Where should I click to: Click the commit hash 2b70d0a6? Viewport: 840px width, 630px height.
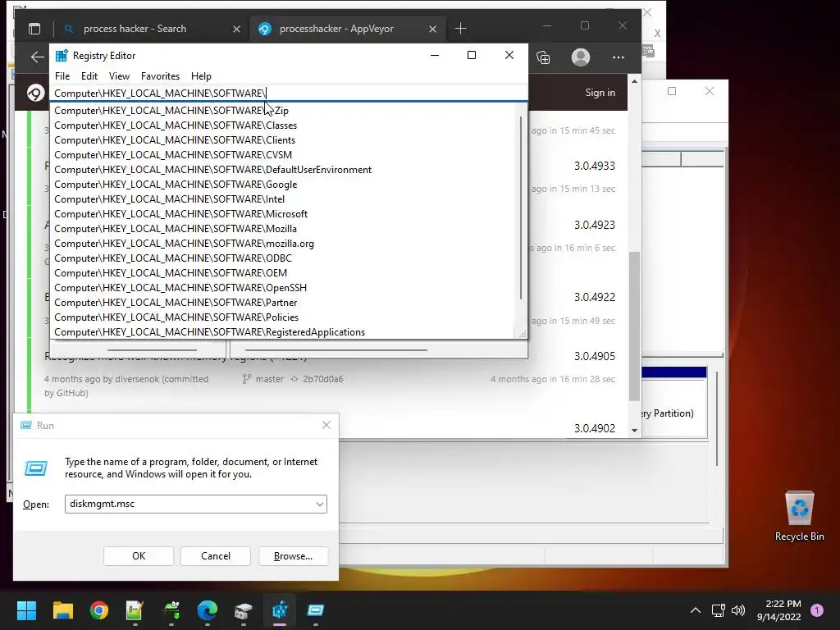tap(322, 379)
